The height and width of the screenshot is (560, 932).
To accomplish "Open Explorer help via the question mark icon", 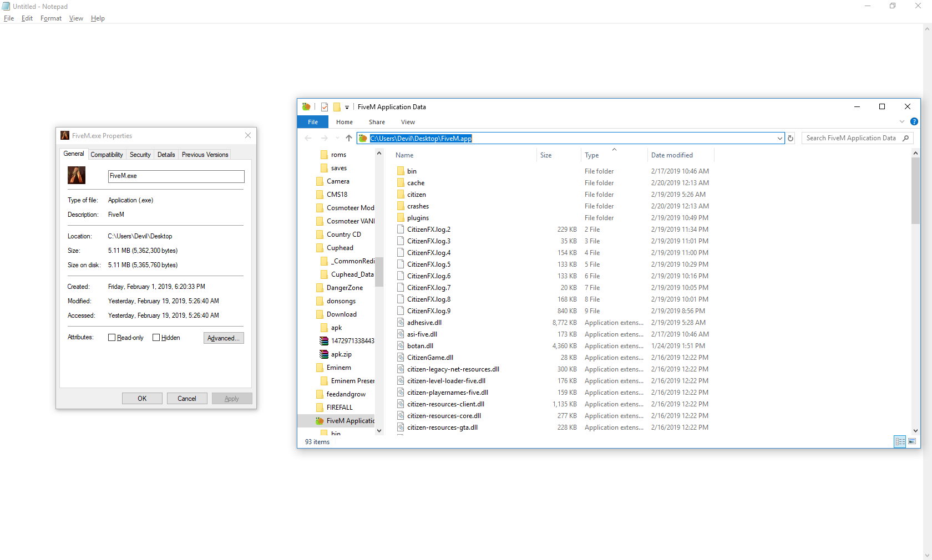I will (914, 121).
